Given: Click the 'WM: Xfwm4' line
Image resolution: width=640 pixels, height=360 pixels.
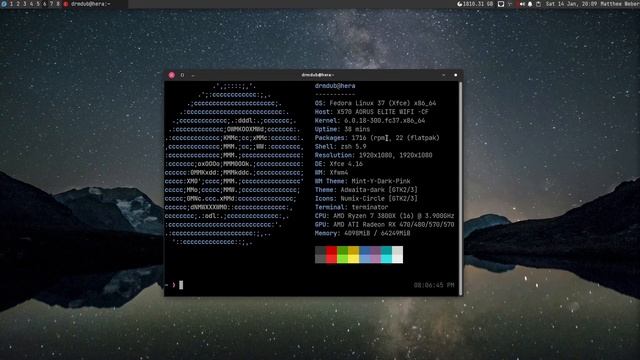Looking at the screenshot, I should 331,173.
